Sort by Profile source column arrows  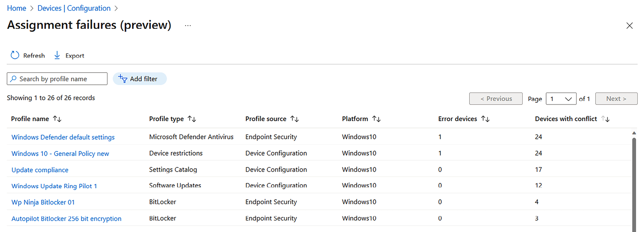[294, 119]
